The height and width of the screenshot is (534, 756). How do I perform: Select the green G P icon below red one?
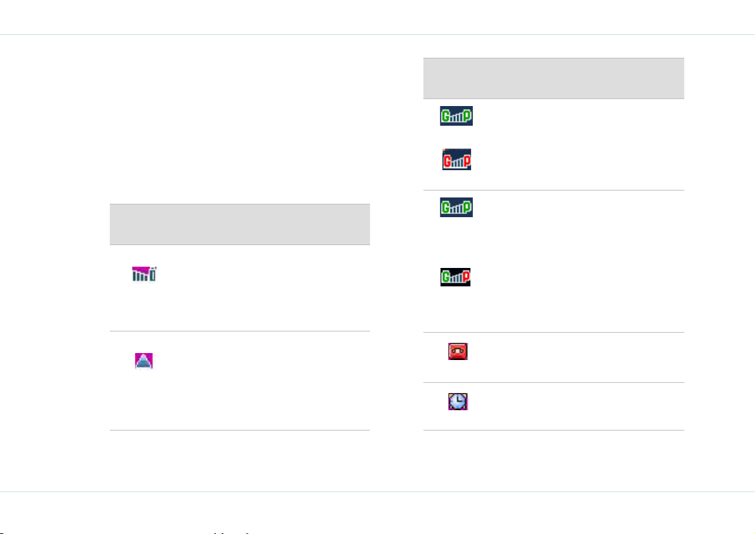coord(456,208)
